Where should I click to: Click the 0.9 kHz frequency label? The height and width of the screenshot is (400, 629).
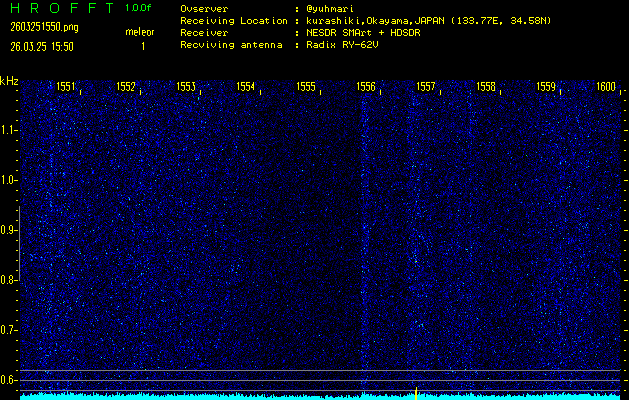8,230
